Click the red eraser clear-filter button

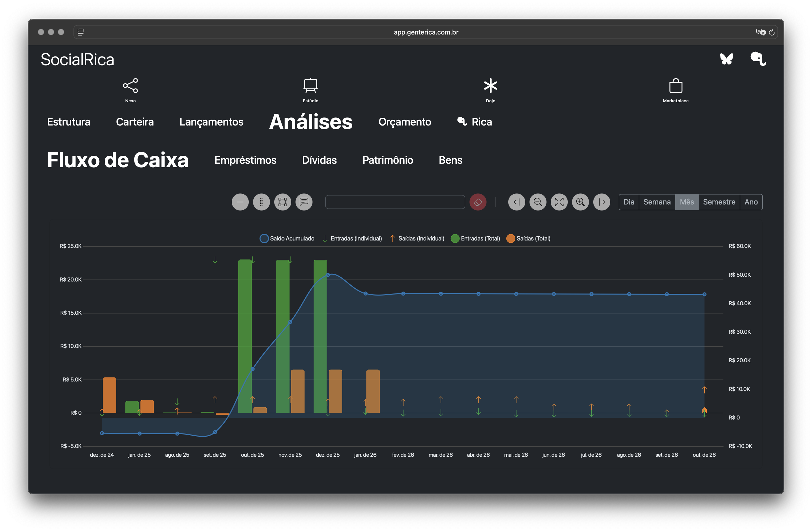pyautogui.click(x=478, y=202)
